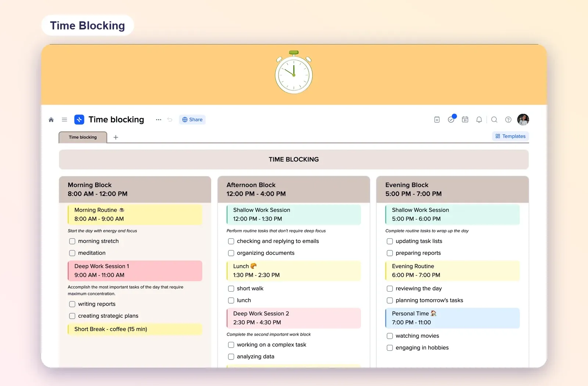Click the Morning Block column header
The image size is (588, 386).
135,189
